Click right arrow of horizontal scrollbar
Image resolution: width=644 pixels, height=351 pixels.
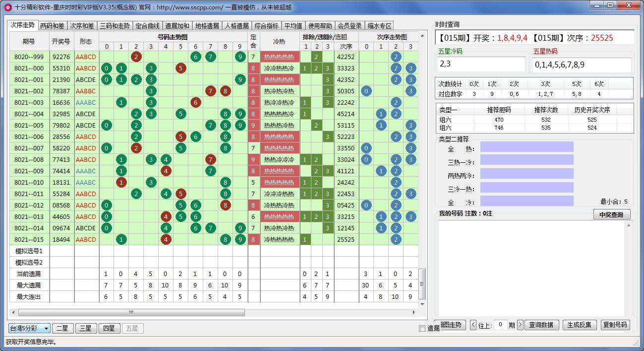(422, 312)
